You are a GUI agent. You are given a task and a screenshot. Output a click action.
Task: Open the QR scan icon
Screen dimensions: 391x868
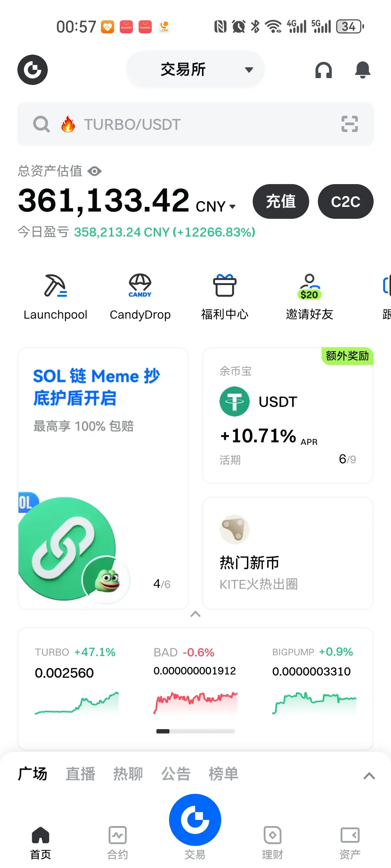tap(350, 124)
